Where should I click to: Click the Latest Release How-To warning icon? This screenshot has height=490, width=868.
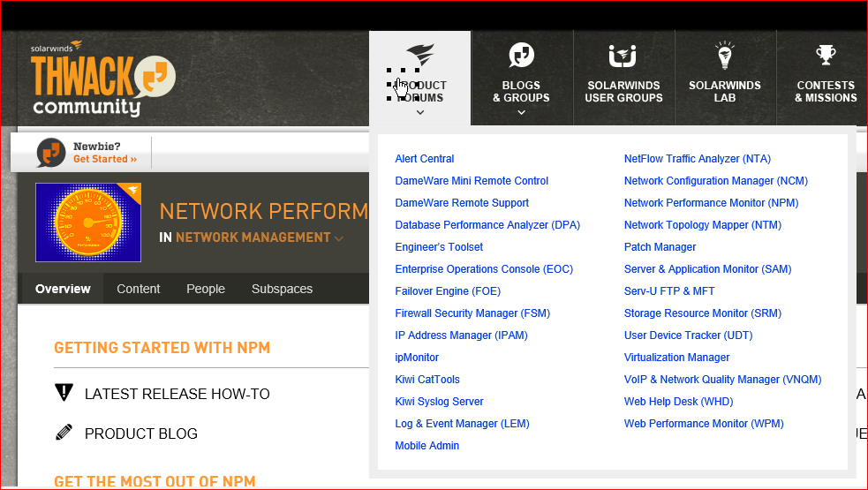click(64, 392)
